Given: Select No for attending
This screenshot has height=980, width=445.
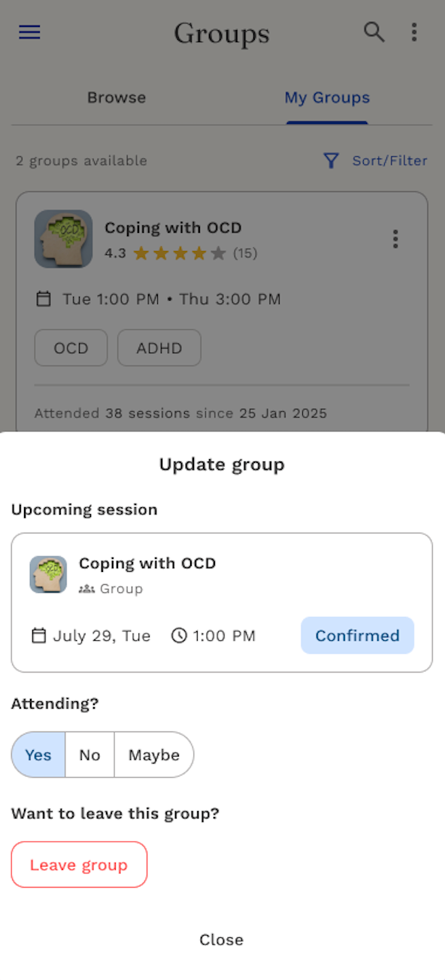Looking at the screenshot, I should 89,755.
